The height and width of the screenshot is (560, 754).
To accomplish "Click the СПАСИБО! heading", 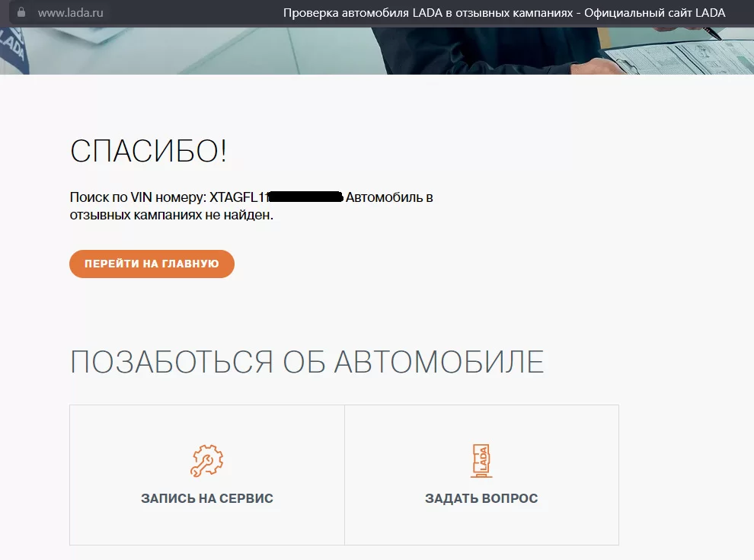I will (149, 152).
